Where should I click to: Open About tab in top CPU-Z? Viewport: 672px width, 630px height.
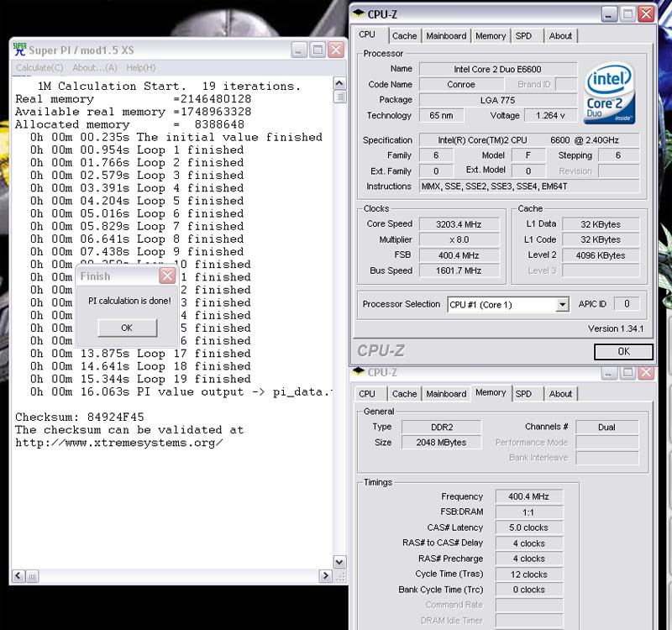click(x=560, y=36)
